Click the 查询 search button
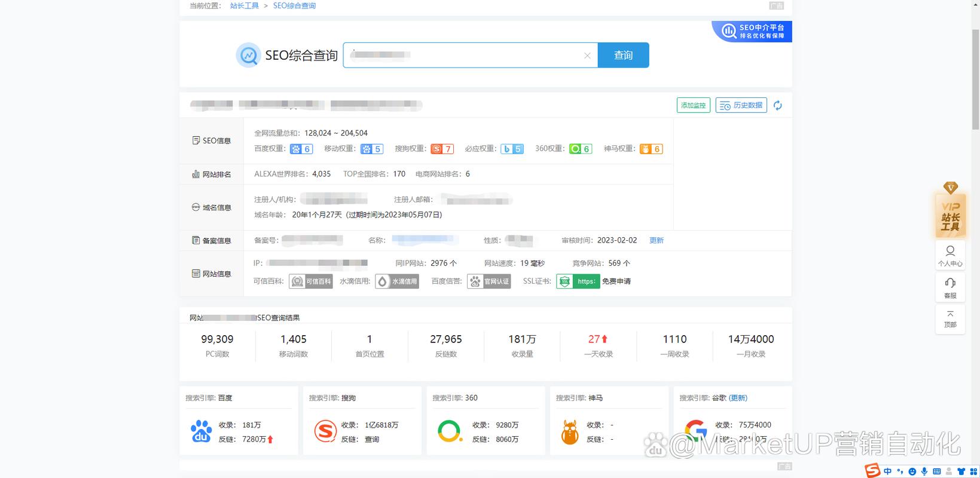 (x=623, y=55)
